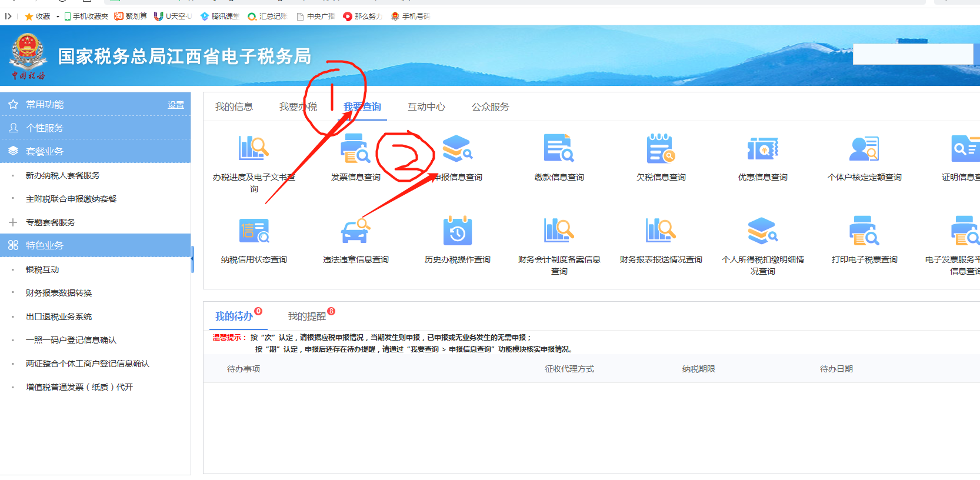Click the 设置 link in 常用功能
The width and height of the screenshot is (980, 480).
pyautogui.click(x=176, y=105)
